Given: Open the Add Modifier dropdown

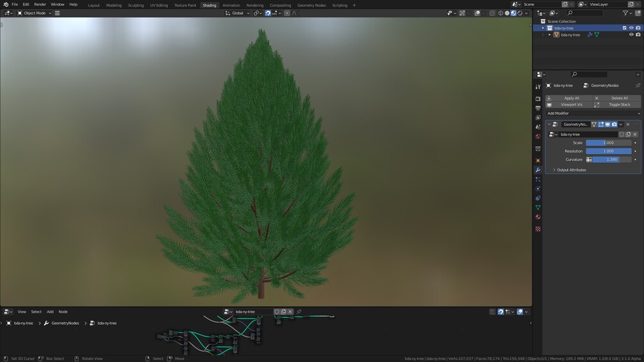Looking at the screenshot, I should coord(593,113).
